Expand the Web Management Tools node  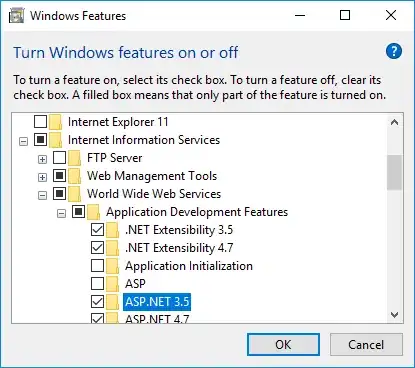(x=42, y=177)
